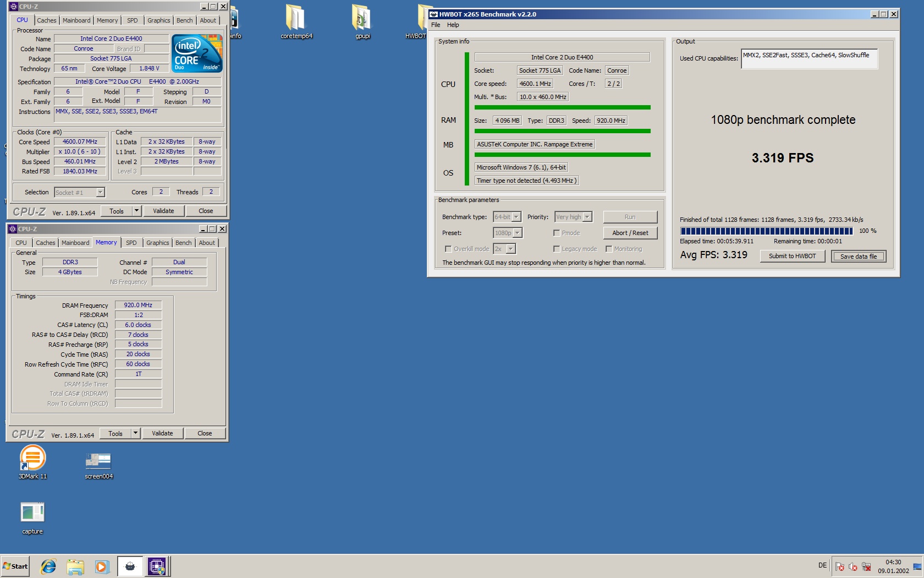This screenshot has height=578, width=924.
Task: Expand Tools arrow in upper CPU-Z
Action: (136, 211)
